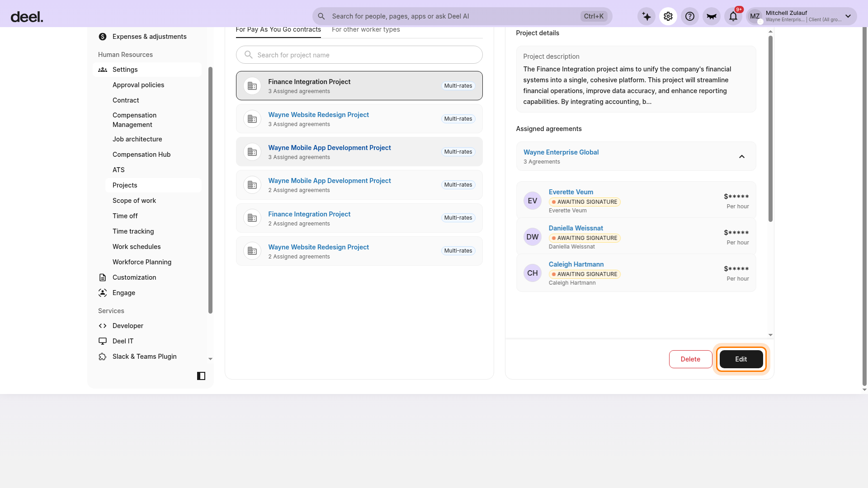The width and height of the screenshot is (868, 488).
Task: Open Approval policies settings
Action: 138,85
